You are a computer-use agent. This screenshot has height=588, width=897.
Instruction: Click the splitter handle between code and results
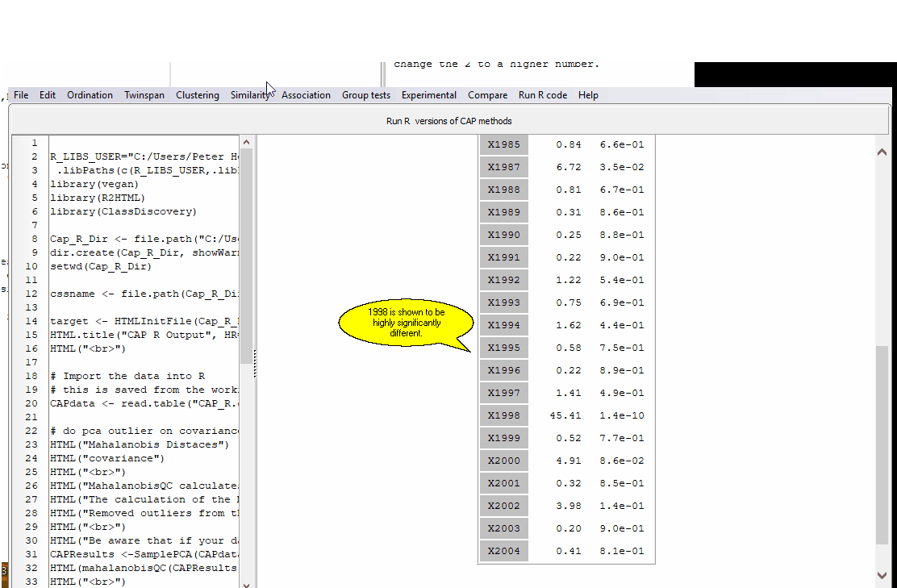(x=255, y=363)
